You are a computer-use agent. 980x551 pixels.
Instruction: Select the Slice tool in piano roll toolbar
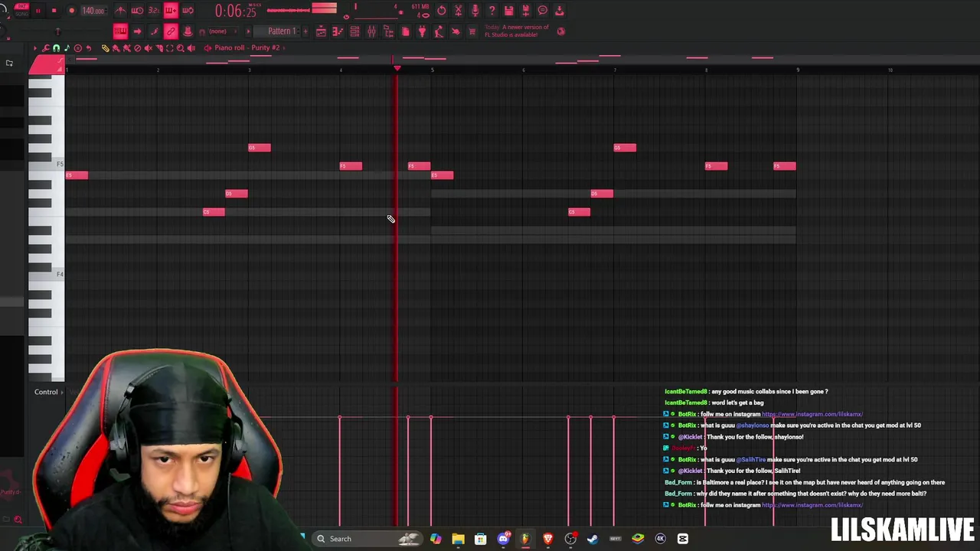[159, 47]
